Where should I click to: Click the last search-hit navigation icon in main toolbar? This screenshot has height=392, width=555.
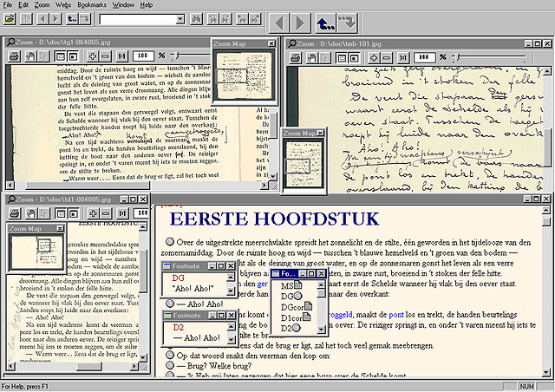click(x=255, y=19)
